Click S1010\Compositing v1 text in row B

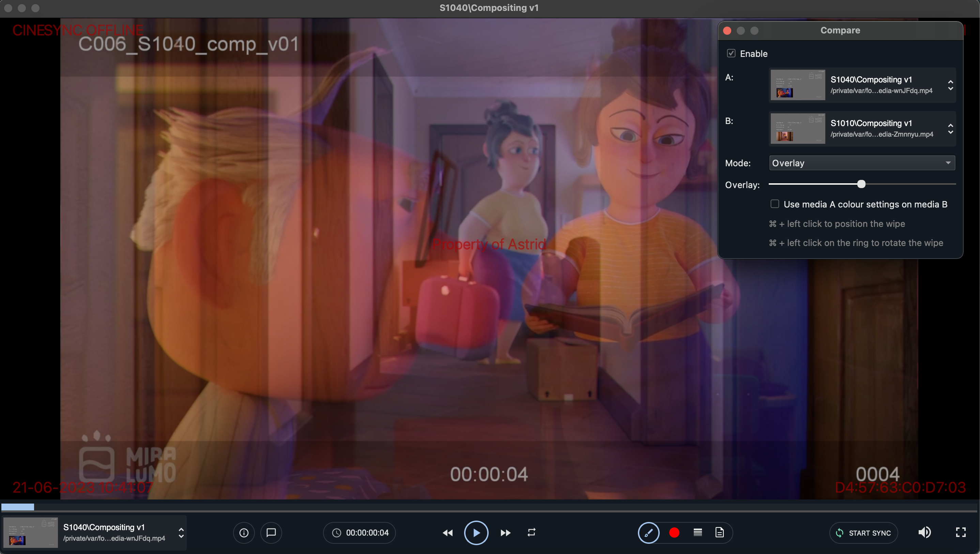[871, 123]
